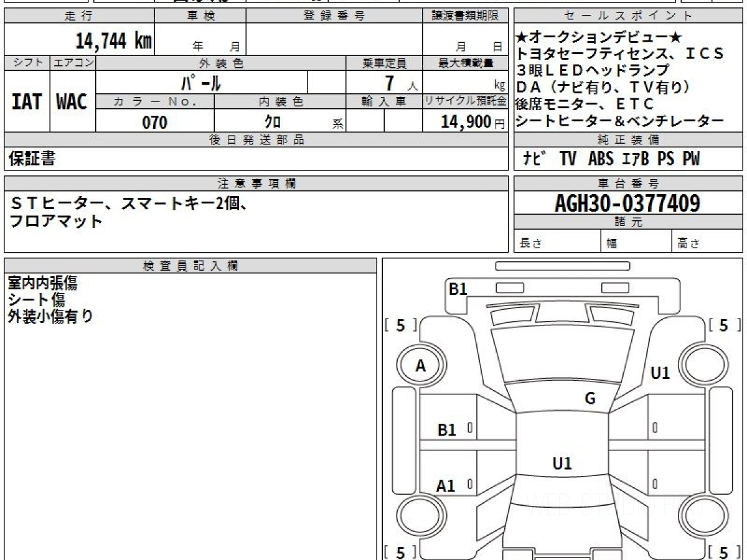The height and width of the screenshot is (560, 747).
Task: Select the TV equipment item
Action: point(567,159)
